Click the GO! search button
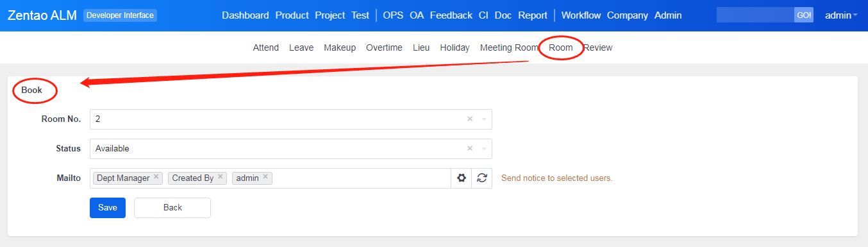This screenshot has height=247, width=868. pyautogui.click(x=804, y=15)
